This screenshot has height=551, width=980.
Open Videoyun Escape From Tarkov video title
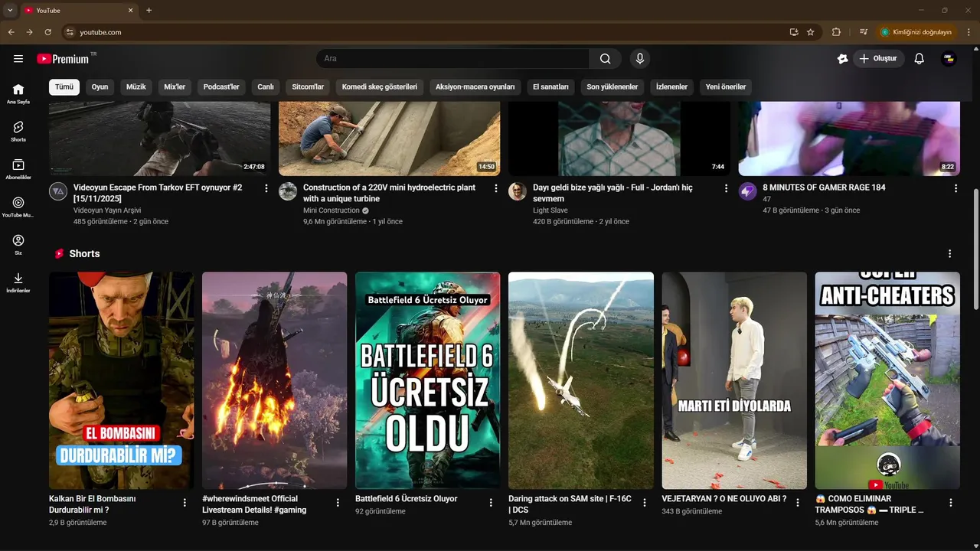[158, 193]
